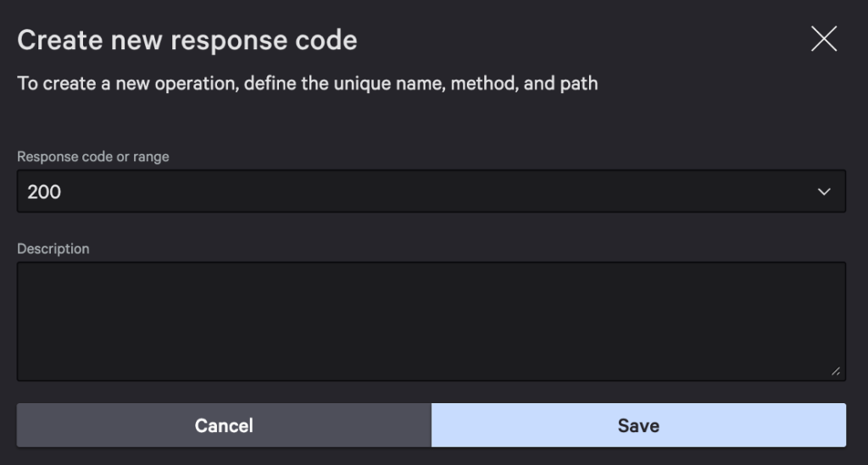868x465 pixels.
Task: Click the Response code or range label
Action: click(93, 157)
